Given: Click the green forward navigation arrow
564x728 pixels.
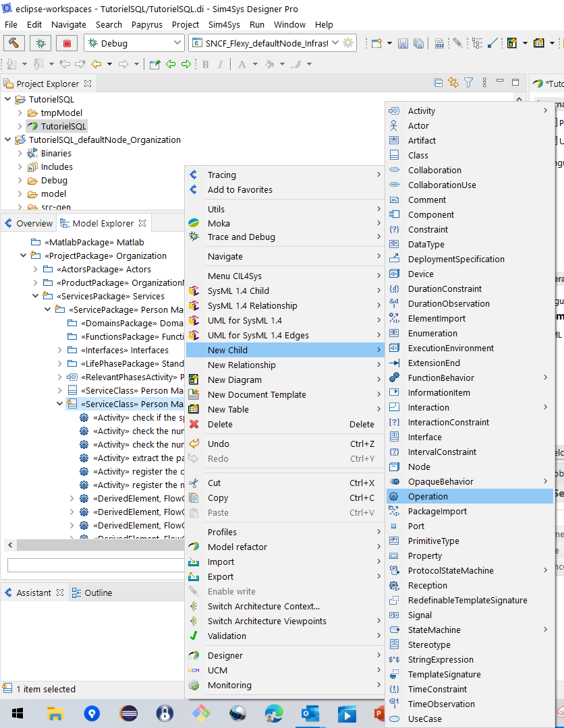Looking at the screenshot, I should (186, 64).
